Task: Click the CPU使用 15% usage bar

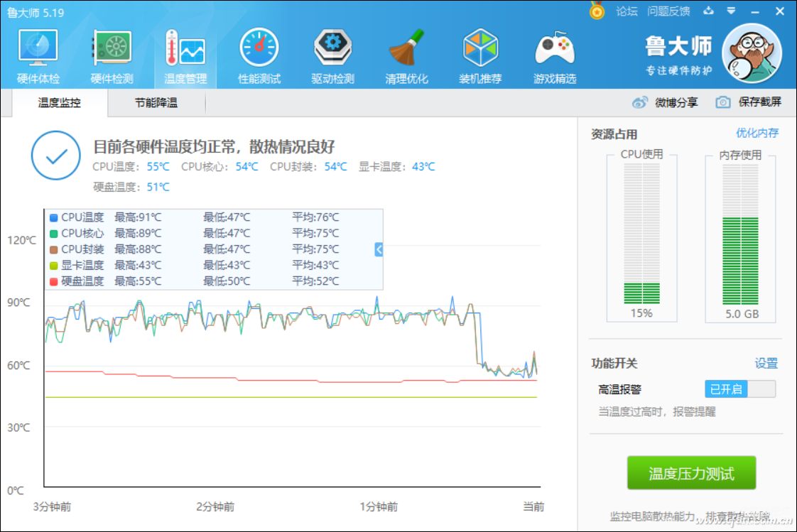Action: point(641,234)
